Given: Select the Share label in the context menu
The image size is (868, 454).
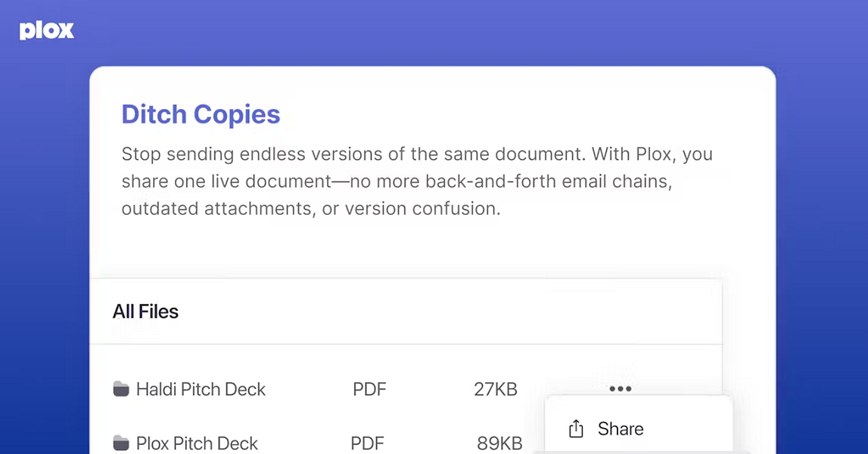Looking at the screenshot, I should click(621, 429).
